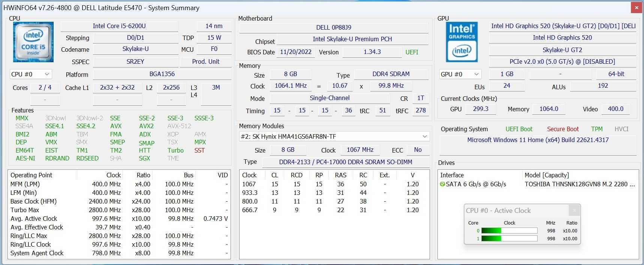Select the TOSHIBA THNSNK128GVN8 drive entry
Viewport: 644px width, 265px height.
pyautogui.click(x=539, y=184)
